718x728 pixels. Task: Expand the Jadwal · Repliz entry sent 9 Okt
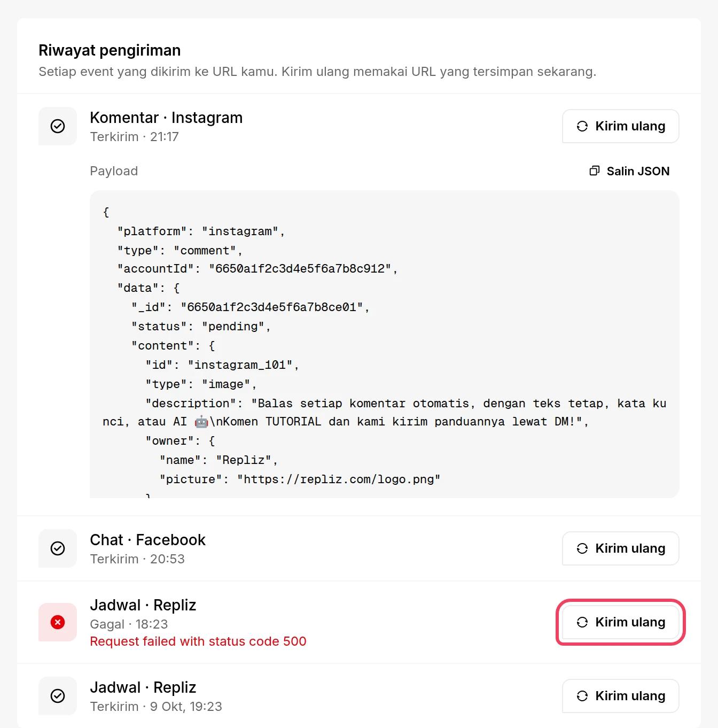143,687
